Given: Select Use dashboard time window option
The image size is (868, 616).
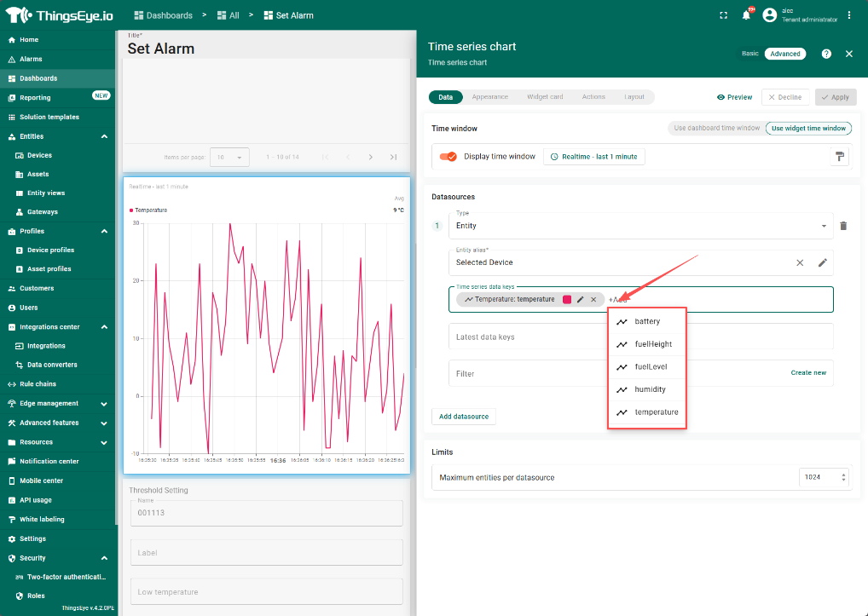Looking at the screenshot, I should pos(716,129).
